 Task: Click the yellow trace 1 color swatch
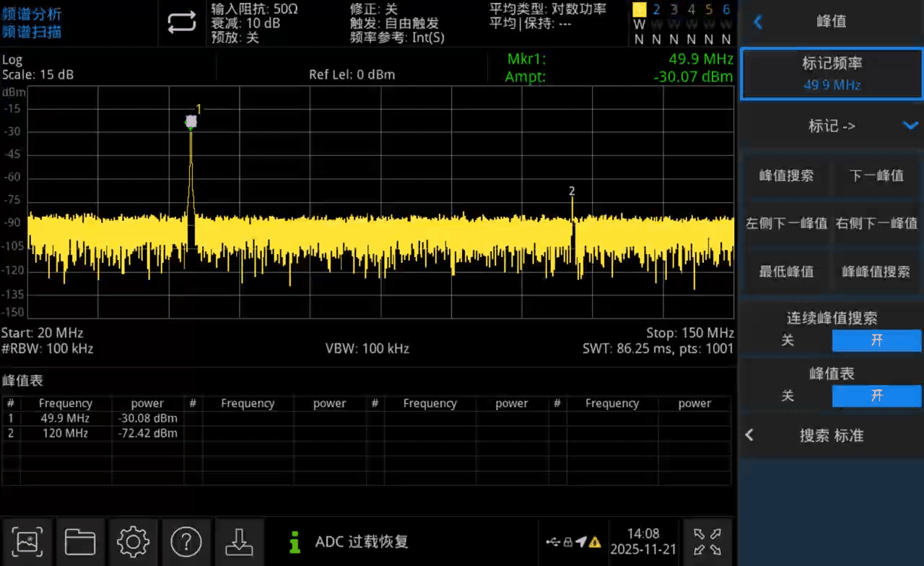639,10
